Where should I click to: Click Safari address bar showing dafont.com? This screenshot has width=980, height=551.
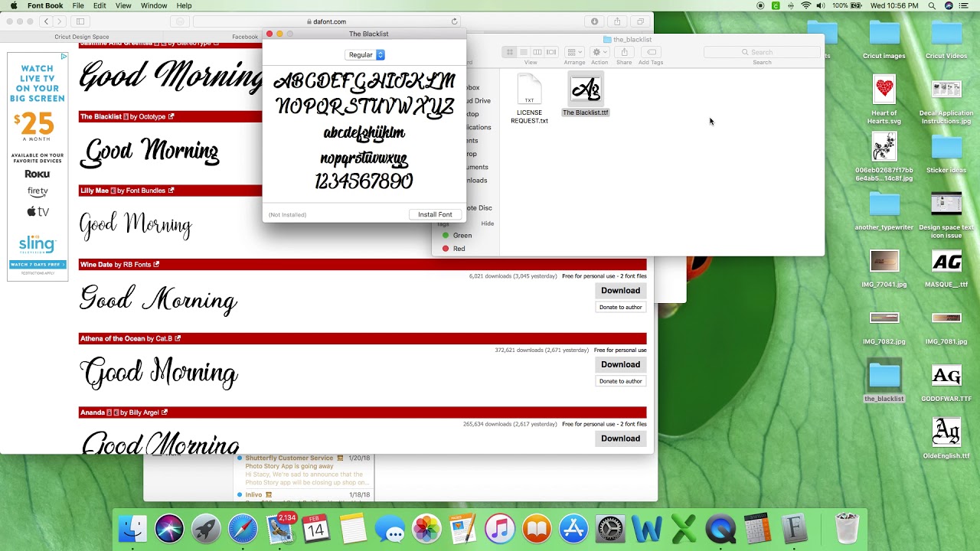click(326, 21)
